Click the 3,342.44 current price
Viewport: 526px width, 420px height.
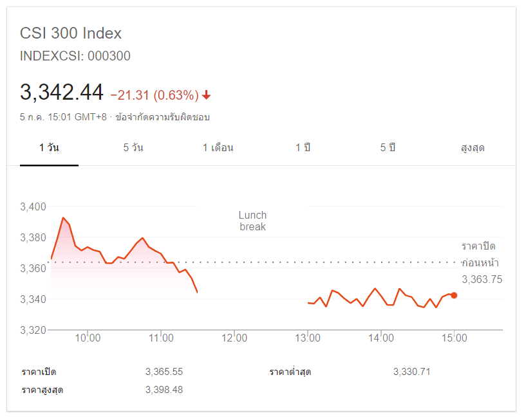pos(62,93)
